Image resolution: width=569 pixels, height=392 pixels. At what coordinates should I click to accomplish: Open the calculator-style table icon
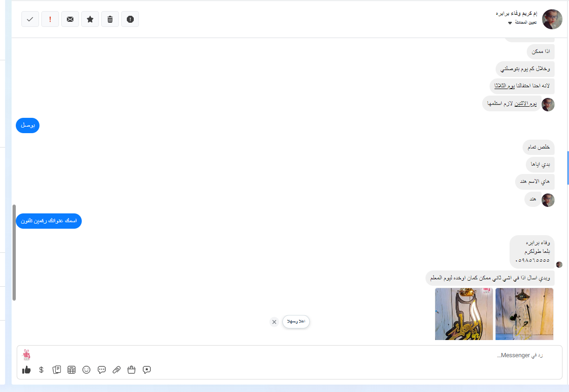pos(72,370)
